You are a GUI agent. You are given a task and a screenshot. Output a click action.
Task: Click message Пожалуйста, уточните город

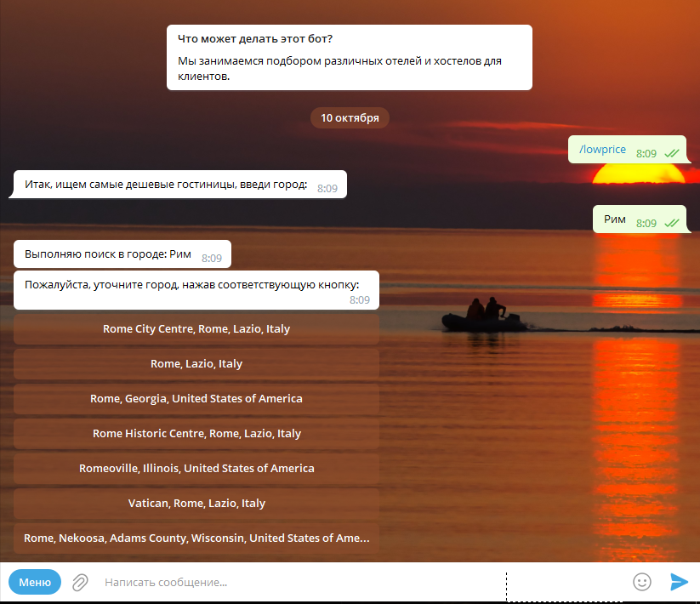[196, 290]
